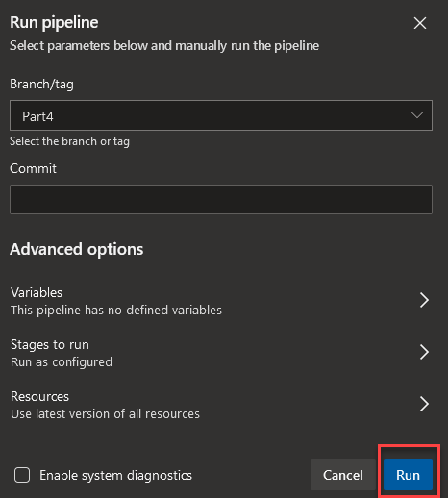448x498 pixels.
Task: Cancel the pipeline run
Action: pos(343,475)
